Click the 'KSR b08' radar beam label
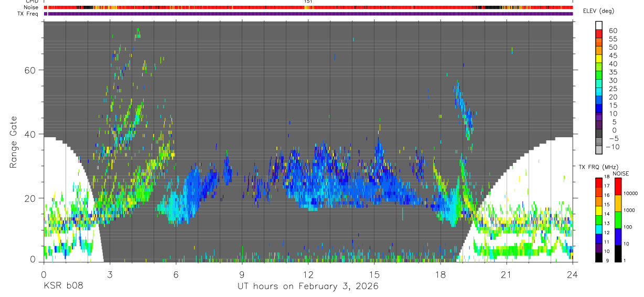The width and height of the screenshot is (644, 297). tap(63, 287)
